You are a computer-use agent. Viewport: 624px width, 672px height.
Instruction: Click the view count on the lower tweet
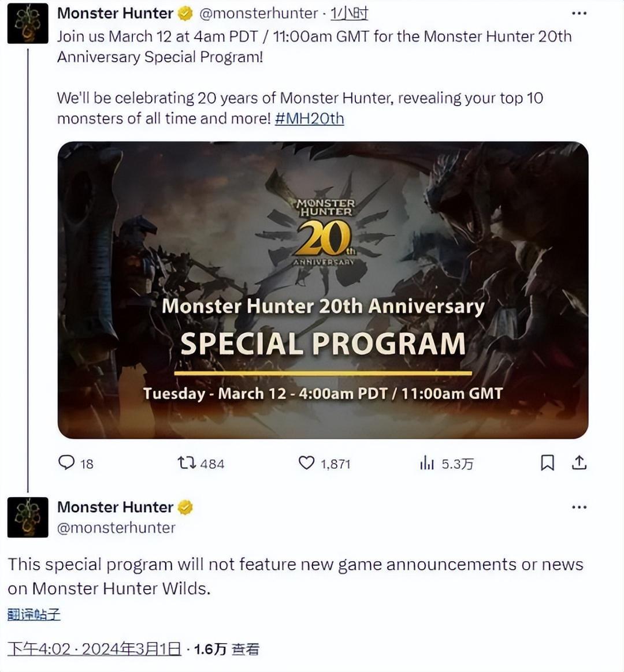pos(226,649)
